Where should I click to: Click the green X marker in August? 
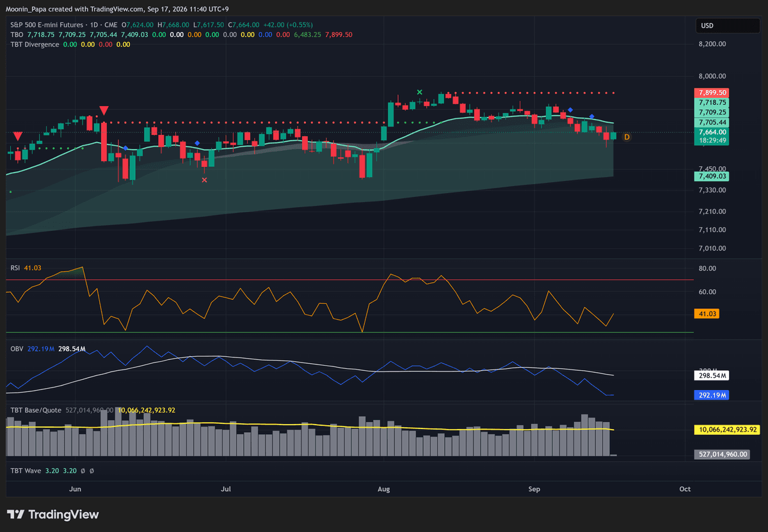click(x=419, y=93)
